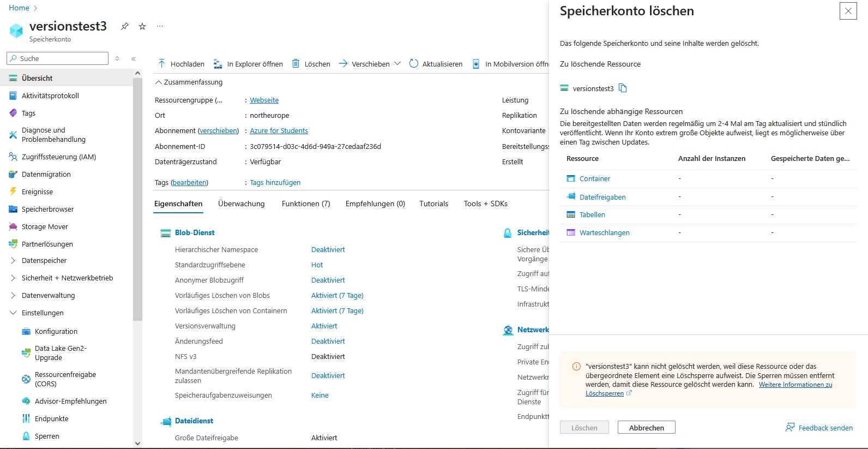Expand the Datenspeicher section in sidebar
This screenshot has height=449, width=868.
tap(13, 261)
